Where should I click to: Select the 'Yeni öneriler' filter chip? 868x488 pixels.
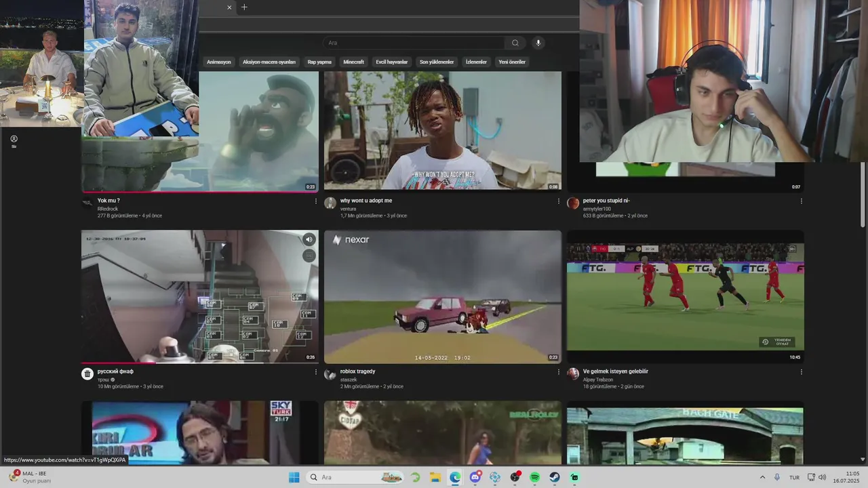pos(512,62)
